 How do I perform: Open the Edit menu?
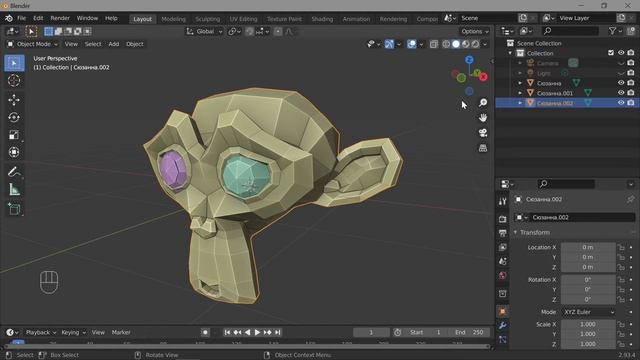coord(38,18)
